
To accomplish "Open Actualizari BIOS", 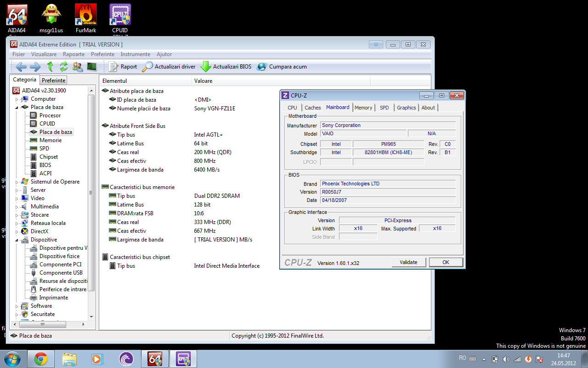I will coord(226,67).
